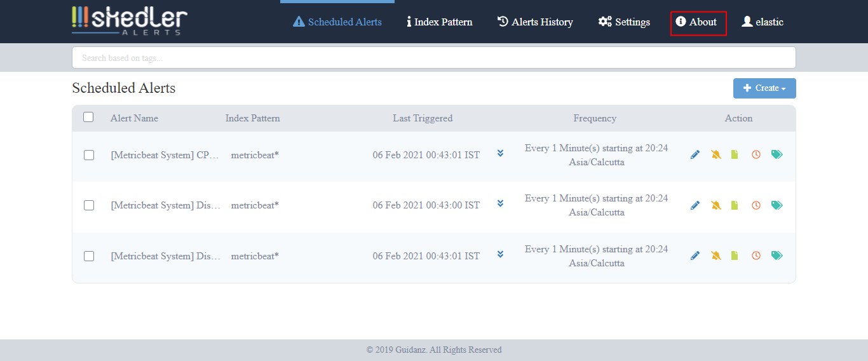Open the elastic user menu
This screenshot has height=361, width=868.
pyautogui.click(x=763, y=22)
